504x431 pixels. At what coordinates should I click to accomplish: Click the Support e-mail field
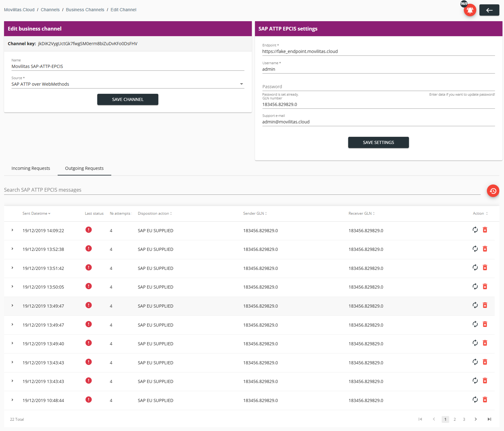(x=378, y=122)
